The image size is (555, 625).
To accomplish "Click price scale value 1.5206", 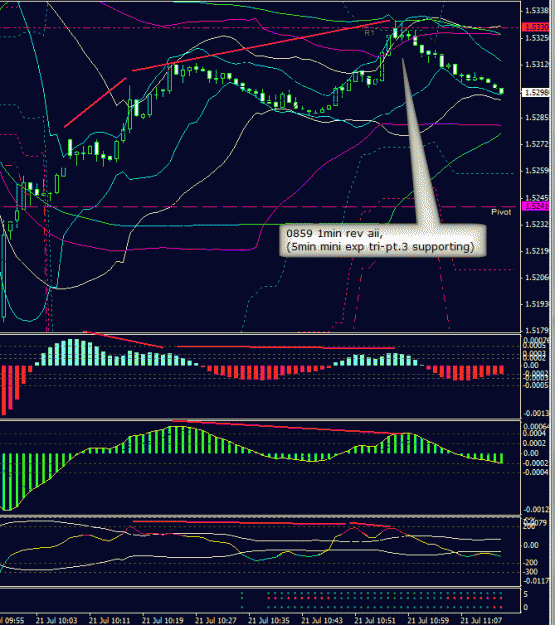I will pos(537,277).
